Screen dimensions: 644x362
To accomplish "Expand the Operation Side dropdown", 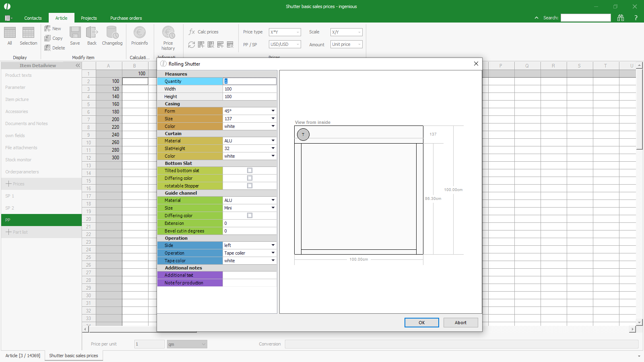I will coord(272,245).
